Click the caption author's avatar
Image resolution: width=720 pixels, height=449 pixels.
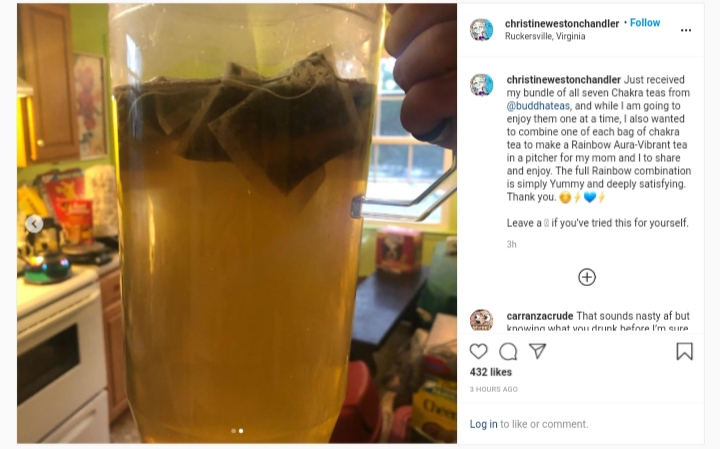point(481,85)
